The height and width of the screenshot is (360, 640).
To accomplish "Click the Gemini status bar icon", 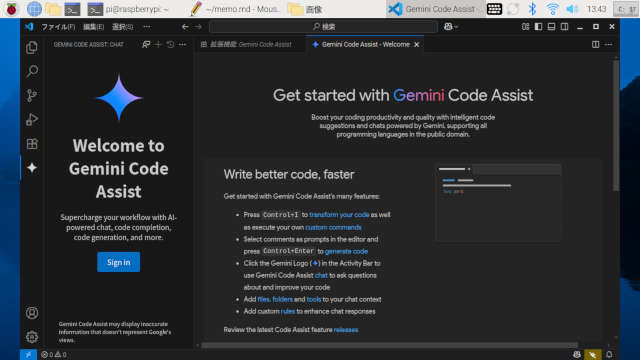I will (592, 355).
